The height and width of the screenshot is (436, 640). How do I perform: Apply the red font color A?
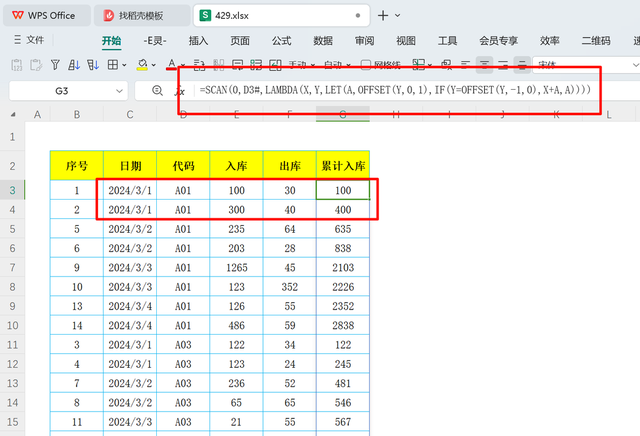[172, 64]
